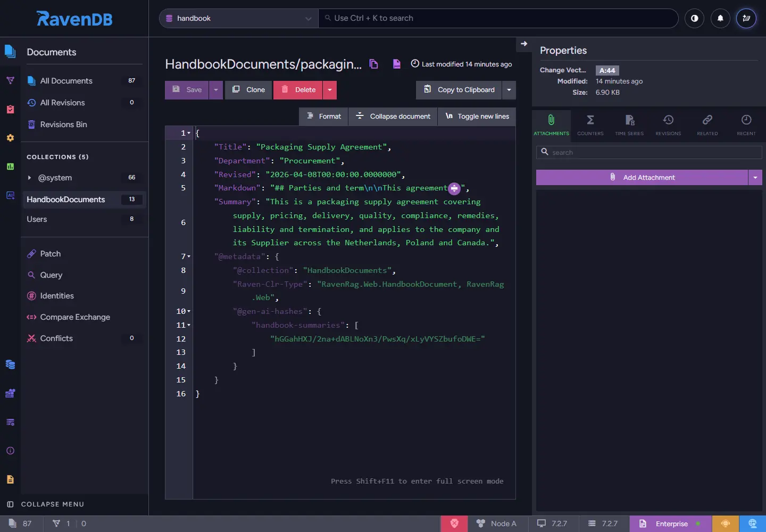The image size is (766, 532).
Task: Switch to the Revisions tab in Properties
Action: (x=668, y=125)
